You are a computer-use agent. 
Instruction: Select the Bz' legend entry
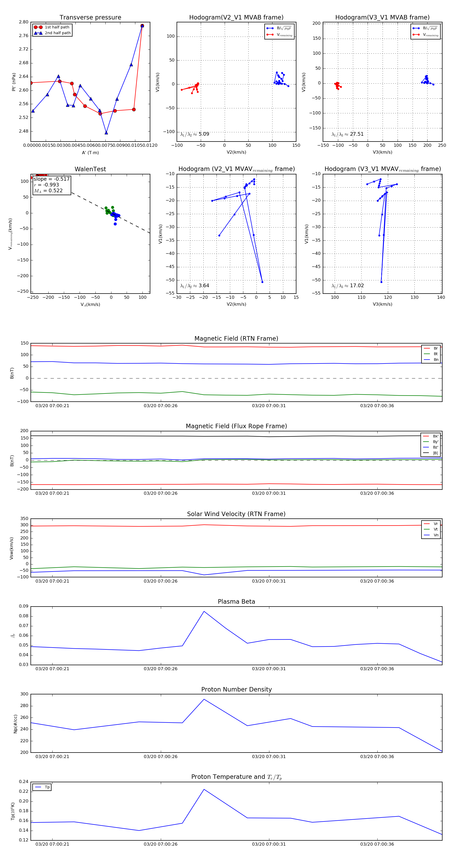[x=431, y=447]
